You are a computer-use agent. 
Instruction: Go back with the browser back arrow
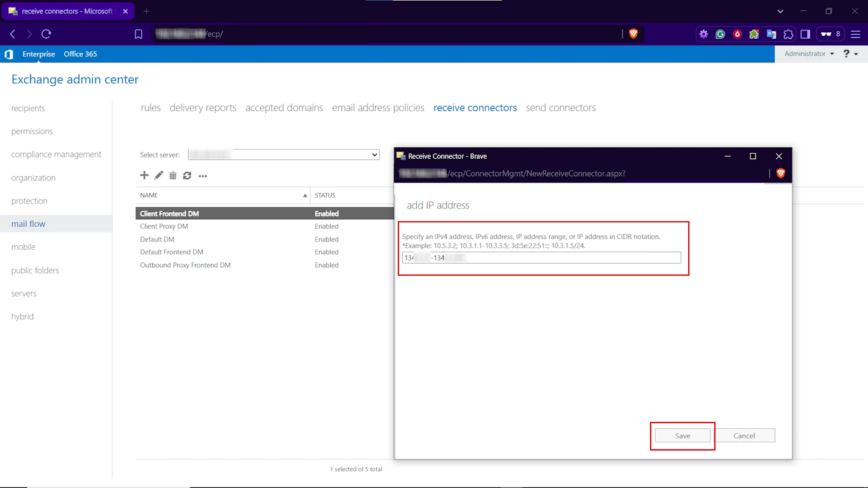pos(13,34)
